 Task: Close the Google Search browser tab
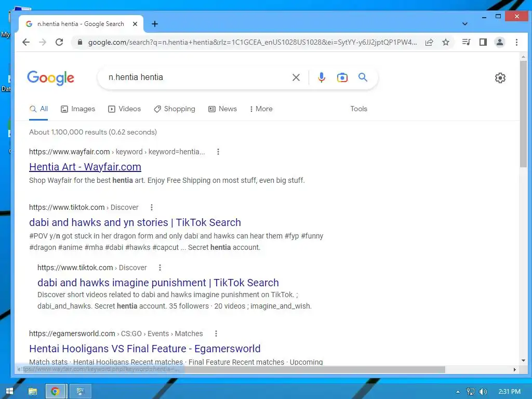[135, 24]
